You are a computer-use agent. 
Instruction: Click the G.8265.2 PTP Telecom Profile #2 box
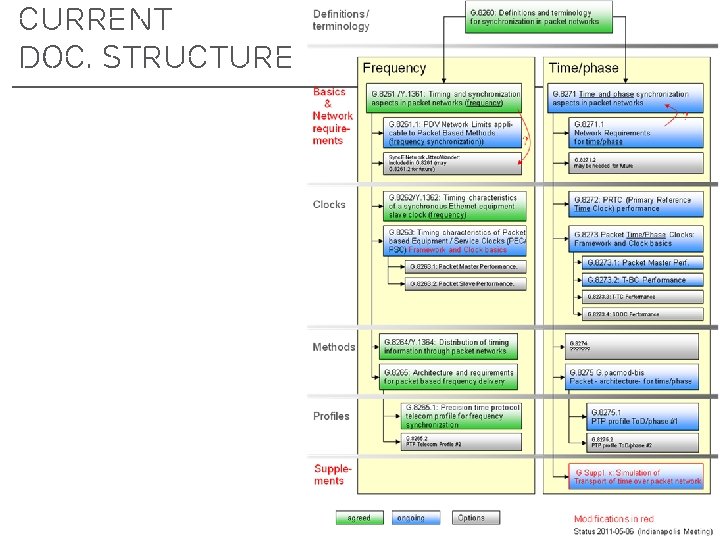pos(461,442)
